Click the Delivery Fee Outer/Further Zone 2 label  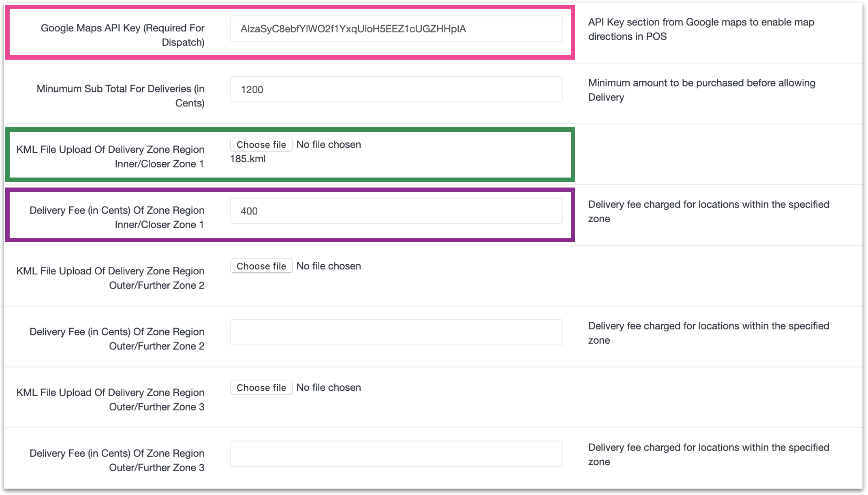(x=117, y=339)
